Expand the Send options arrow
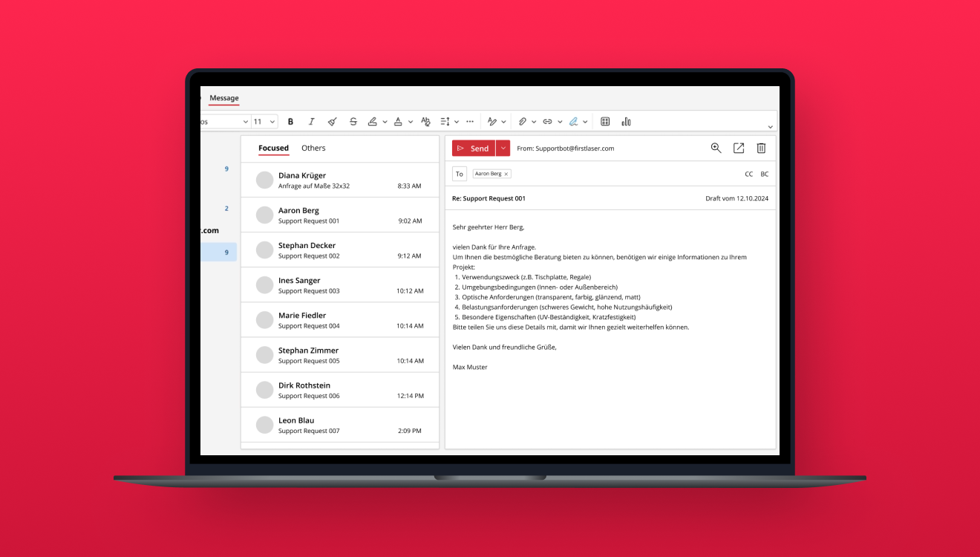Image resolution: width=980 pixels, height=557 pixels. (x=503, y=149)
